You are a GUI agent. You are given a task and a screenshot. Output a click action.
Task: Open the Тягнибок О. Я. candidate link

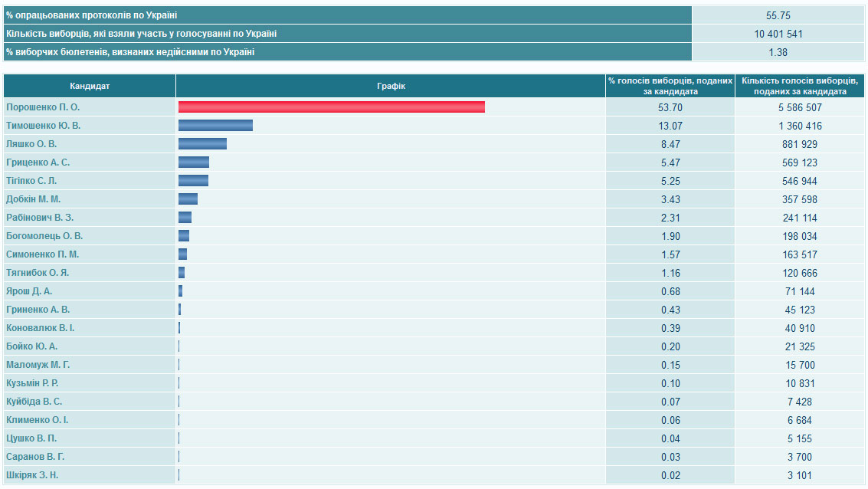[38, 273]
